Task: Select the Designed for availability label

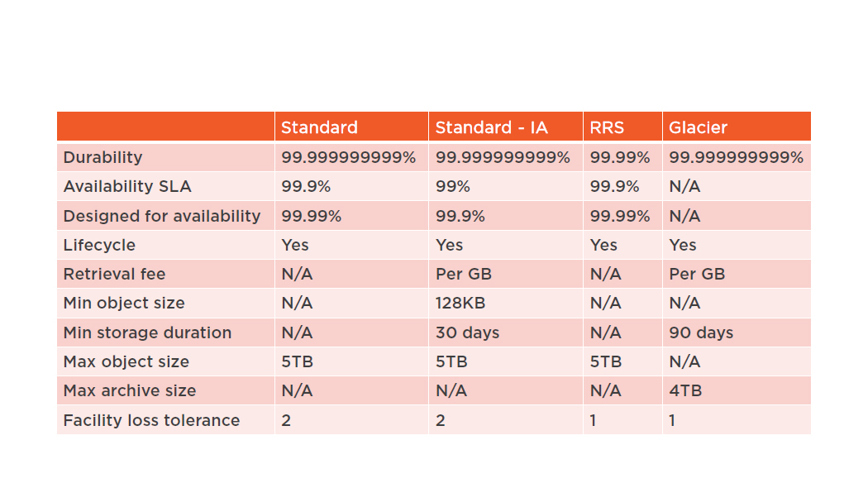Action: [x=162, y=216]
